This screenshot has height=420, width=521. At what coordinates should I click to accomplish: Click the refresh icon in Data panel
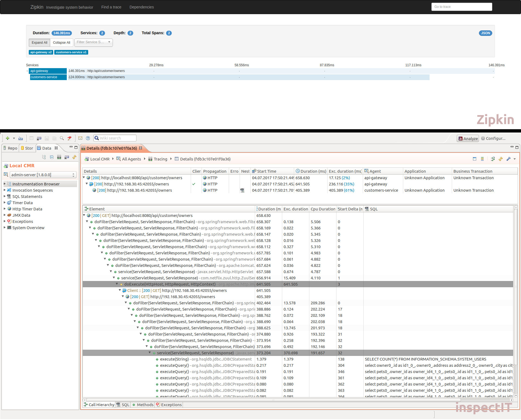(x=74, y=157)
